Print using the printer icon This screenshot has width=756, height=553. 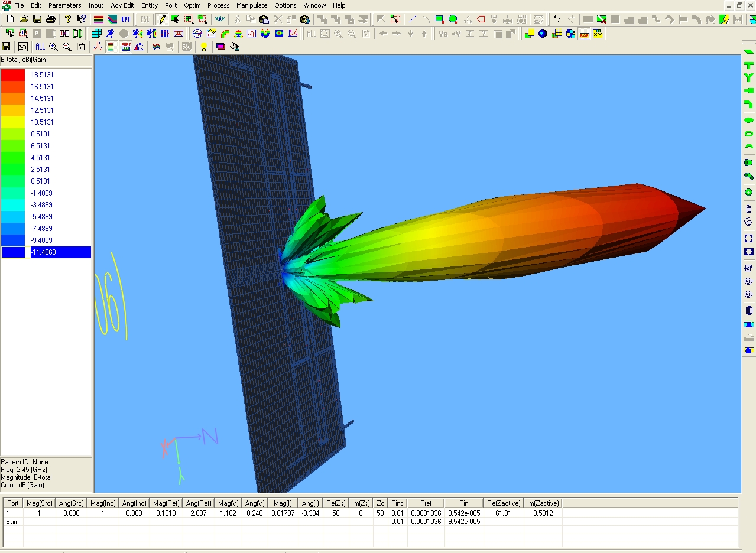coord(51,19)
